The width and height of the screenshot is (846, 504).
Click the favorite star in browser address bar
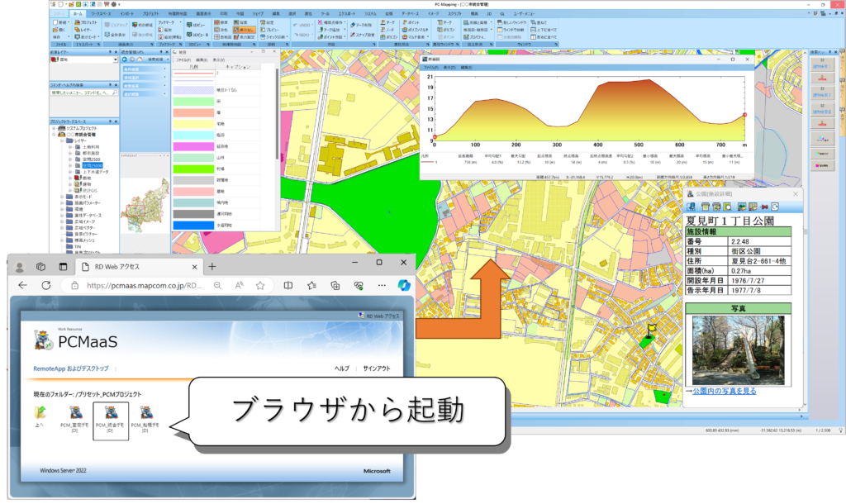coord(260,285)
